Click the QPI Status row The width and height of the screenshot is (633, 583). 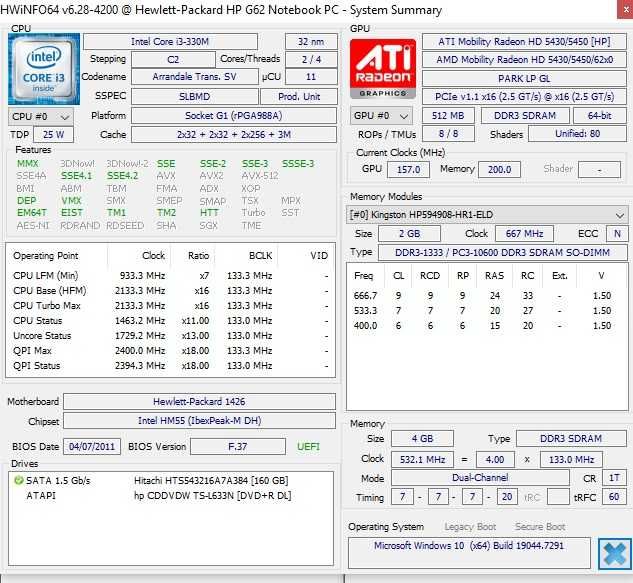170,365
